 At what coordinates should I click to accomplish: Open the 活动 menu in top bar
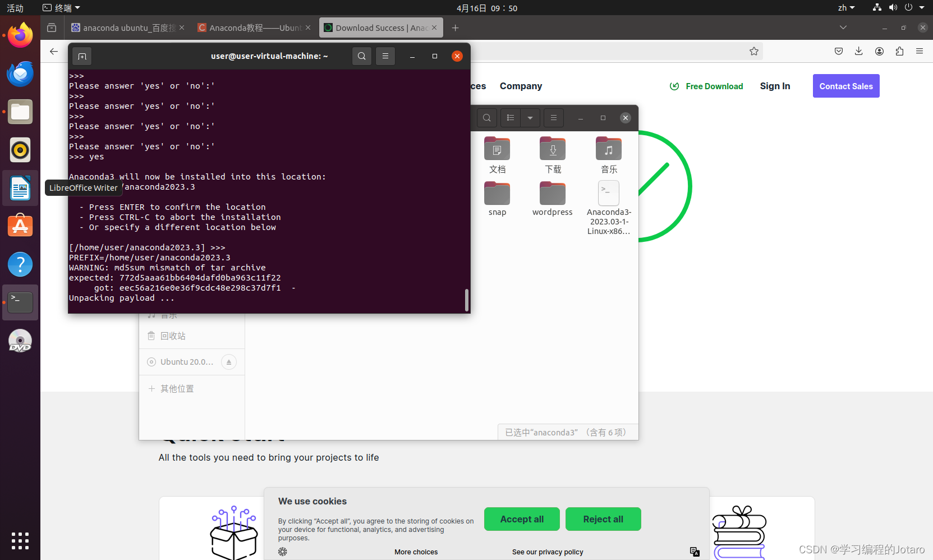15,8
